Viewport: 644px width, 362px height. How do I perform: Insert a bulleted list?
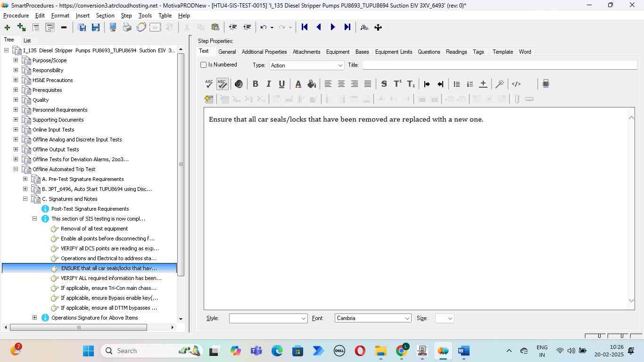click(456, 84)
